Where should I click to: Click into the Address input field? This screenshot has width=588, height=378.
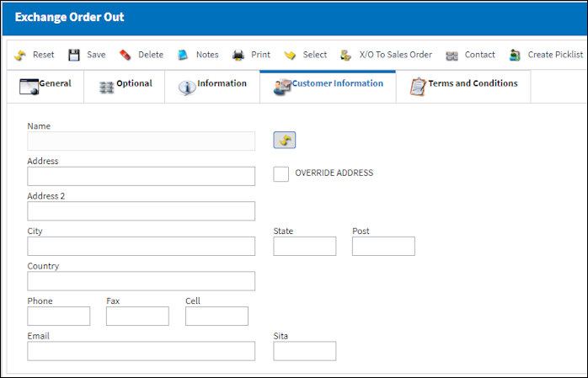pos(141,176)
